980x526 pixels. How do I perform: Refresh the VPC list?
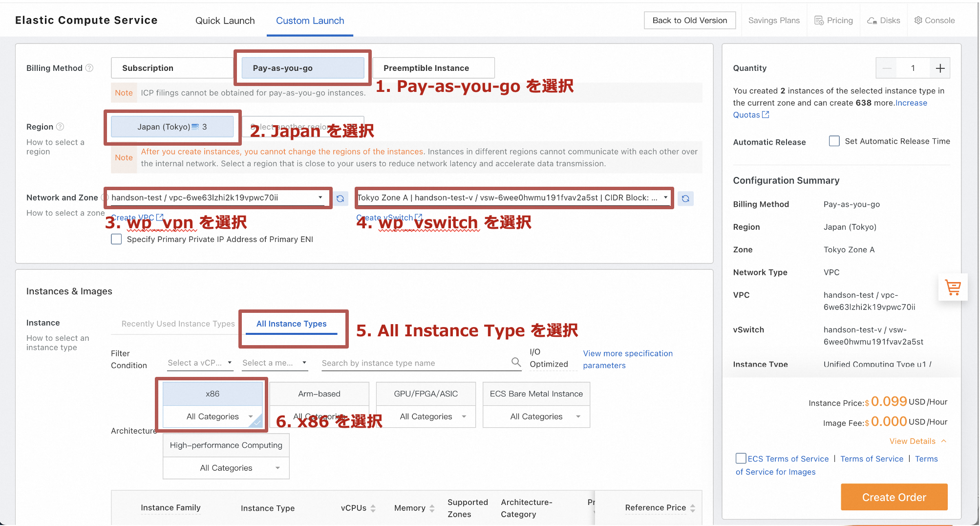tap(341, 198)
